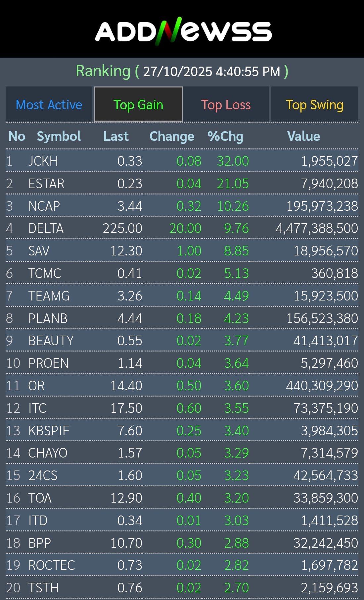Click the Last column header
The image size is (364, 600).
tap(116, 136)
